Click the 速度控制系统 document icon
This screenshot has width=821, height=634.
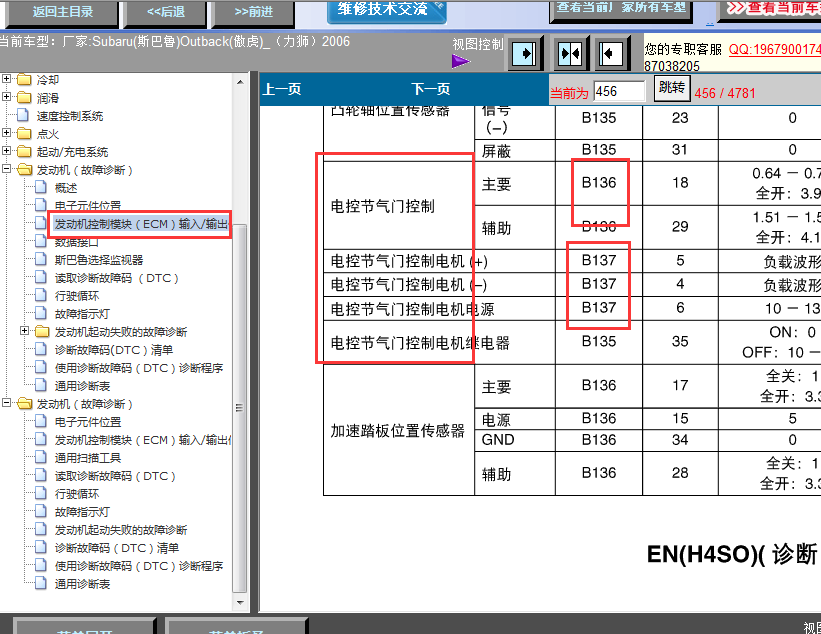[x=23, y=115]
